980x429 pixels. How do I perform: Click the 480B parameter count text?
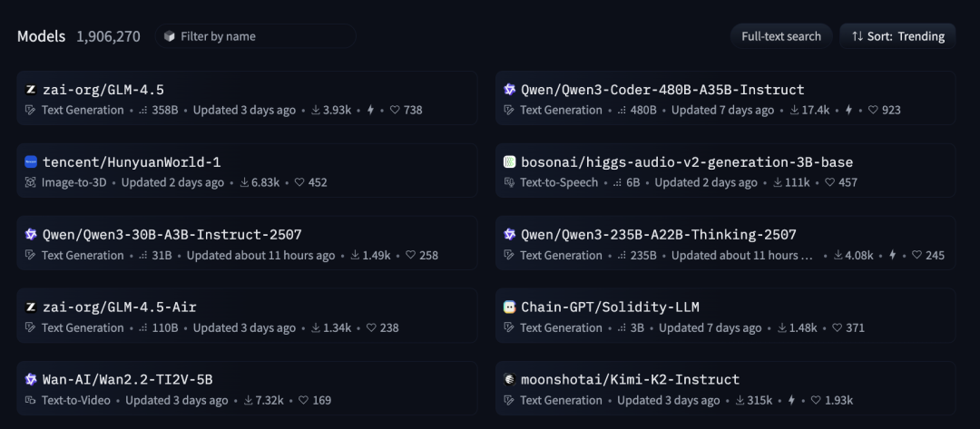pyautogui.click(x=643, y=110)
